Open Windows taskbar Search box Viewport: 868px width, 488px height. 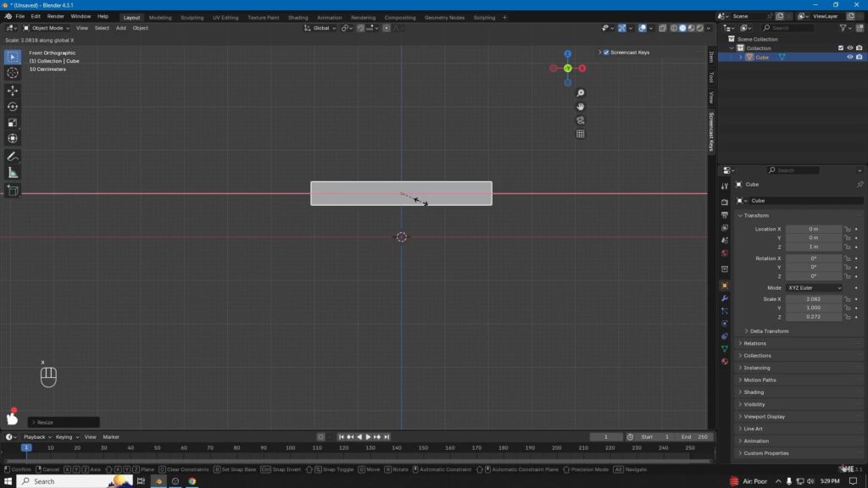75,481
